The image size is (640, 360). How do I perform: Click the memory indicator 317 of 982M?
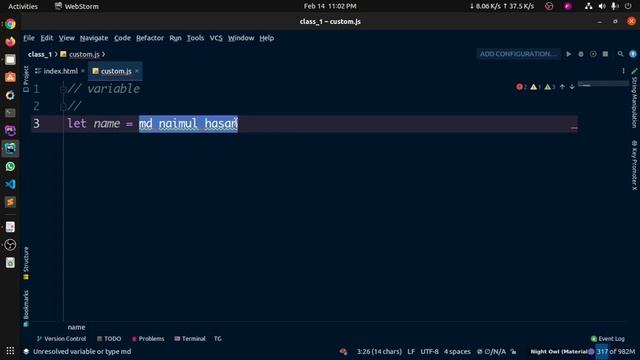click(x=616, y=351)
